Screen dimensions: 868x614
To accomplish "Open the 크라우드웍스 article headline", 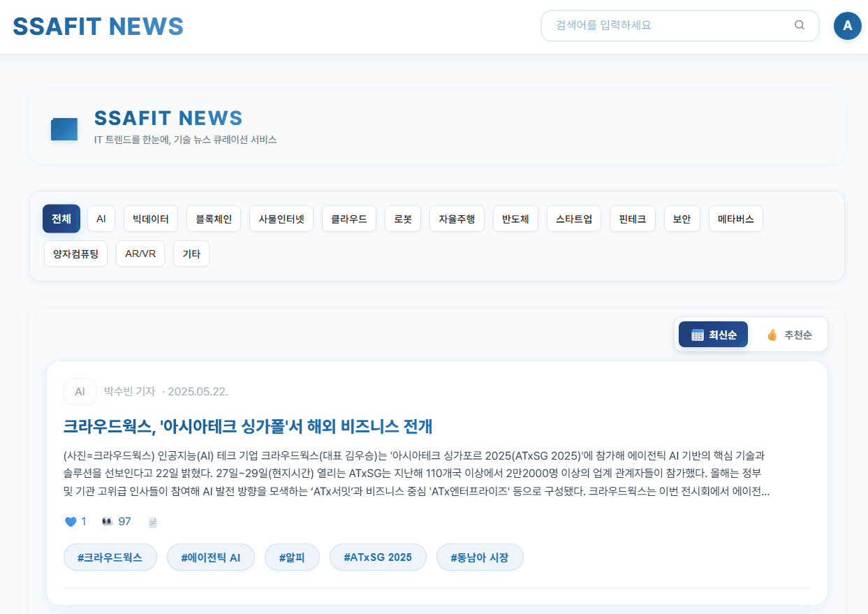I will [x=247, y=427].
